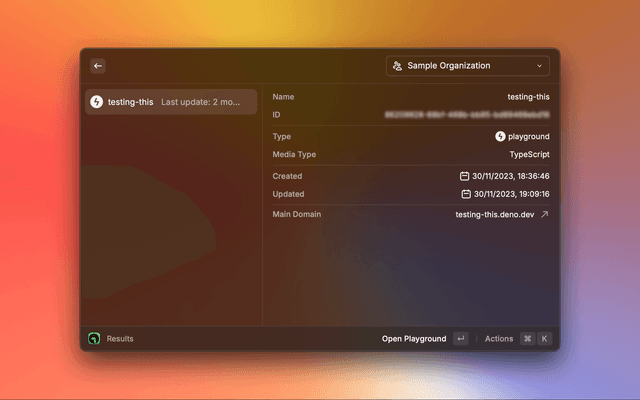640x400 pixels.
Task: Open the Sample Organization dropdown
Action: (x=467, y=66)
